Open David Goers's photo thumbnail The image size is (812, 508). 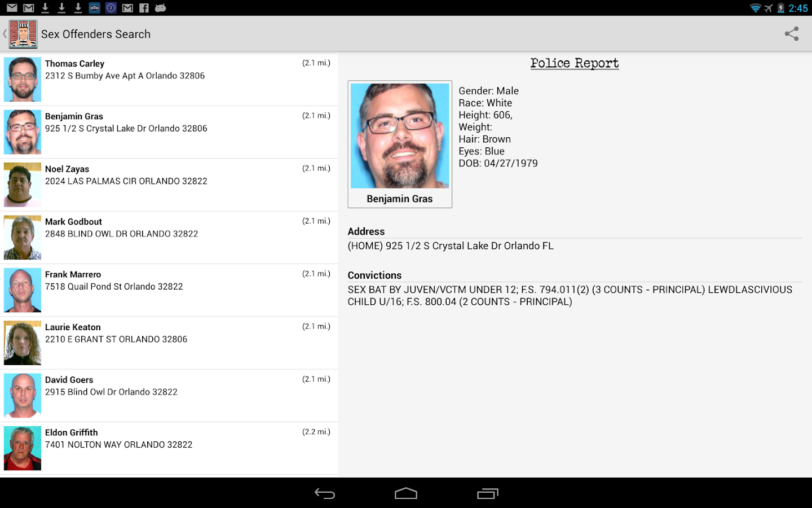click(23, 395)
